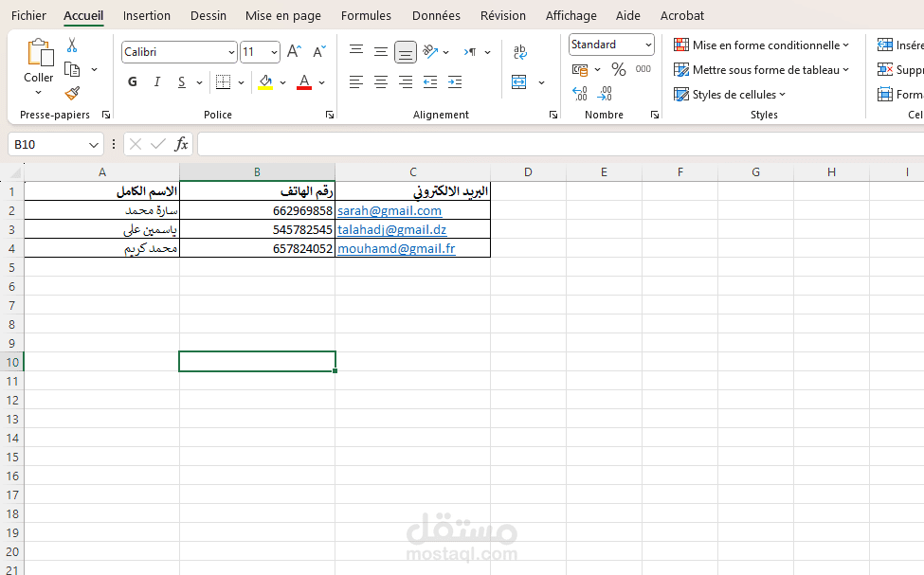Screen dimensions: 924x575
Task: Expand the Coller paste options arrow
Action: click(38, 92)
